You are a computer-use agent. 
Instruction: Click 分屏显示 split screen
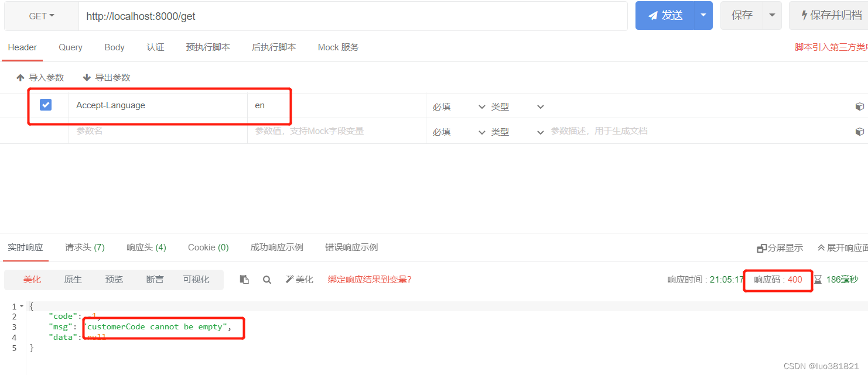pos(780,248)
